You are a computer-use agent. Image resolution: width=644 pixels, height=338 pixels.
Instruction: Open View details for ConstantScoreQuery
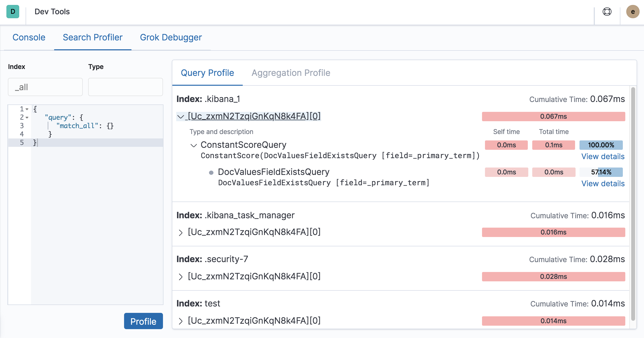click(603, 156)
